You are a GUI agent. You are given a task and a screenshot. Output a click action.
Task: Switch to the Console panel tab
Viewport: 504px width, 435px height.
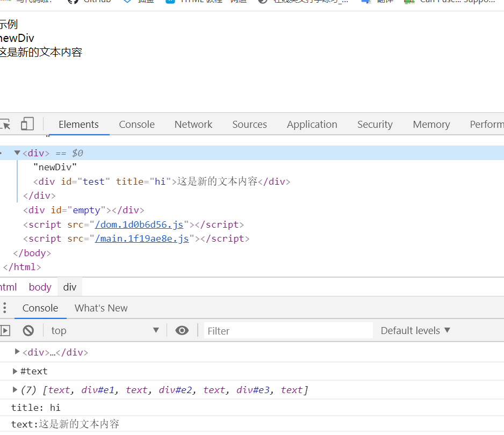136,125
